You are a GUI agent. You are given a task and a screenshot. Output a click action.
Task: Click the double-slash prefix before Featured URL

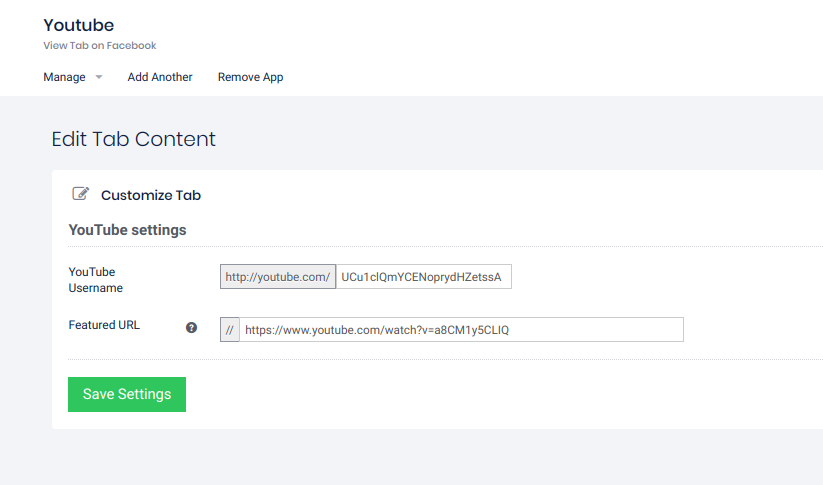pos(229,330)
